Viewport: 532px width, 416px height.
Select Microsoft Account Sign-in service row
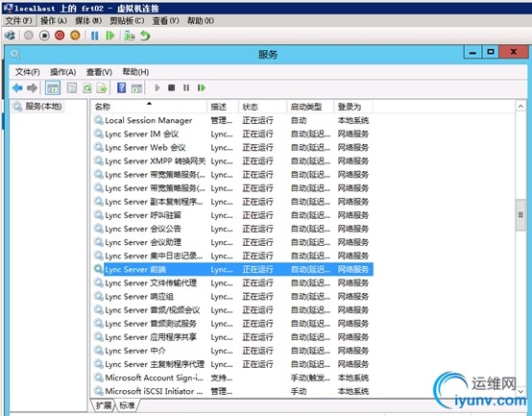[x=232, y=378]
